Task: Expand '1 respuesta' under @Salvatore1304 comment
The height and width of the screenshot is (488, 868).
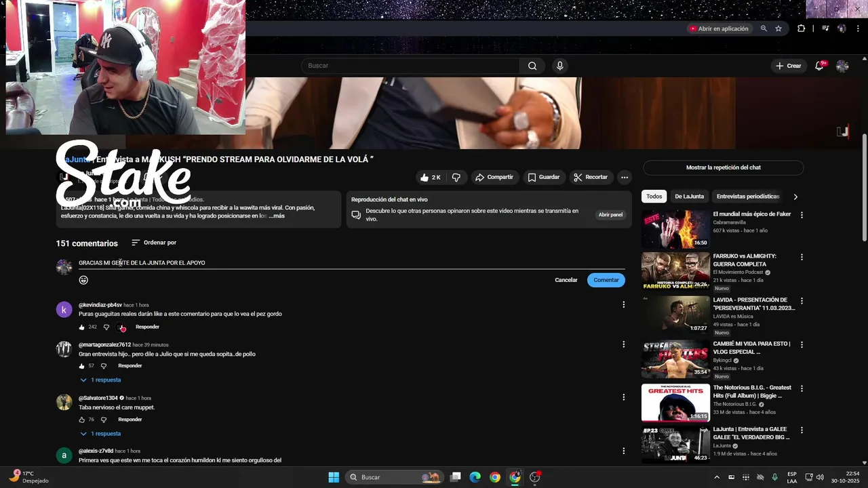Action: pos(100,434)
